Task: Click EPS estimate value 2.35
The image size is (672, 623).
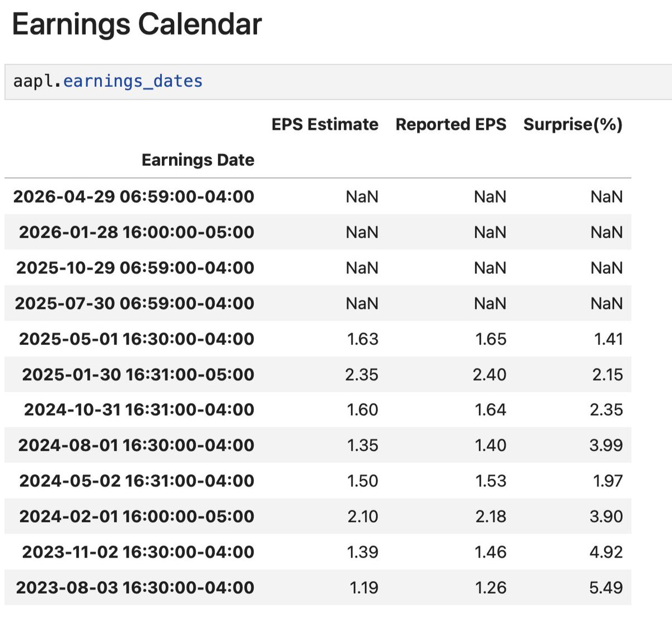Action: pos(362,374)
